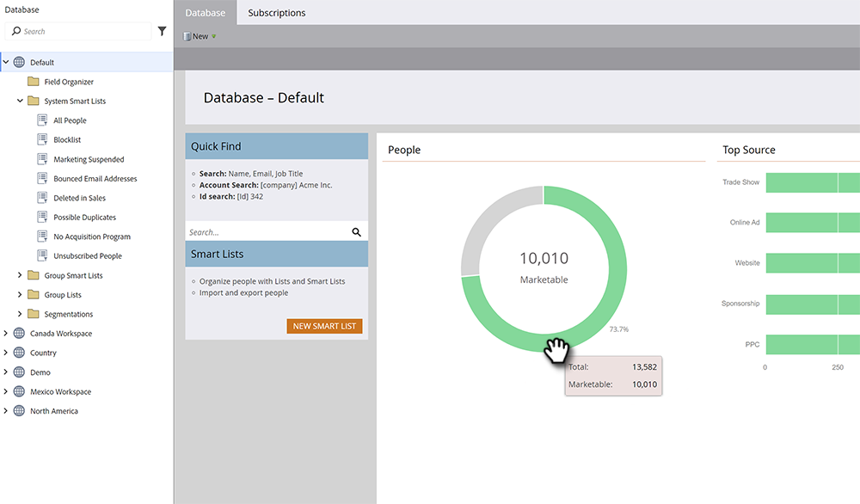The image size is (860, 504).
Task: Expand the Segmentations folder
Action: [x=20, y=314]
